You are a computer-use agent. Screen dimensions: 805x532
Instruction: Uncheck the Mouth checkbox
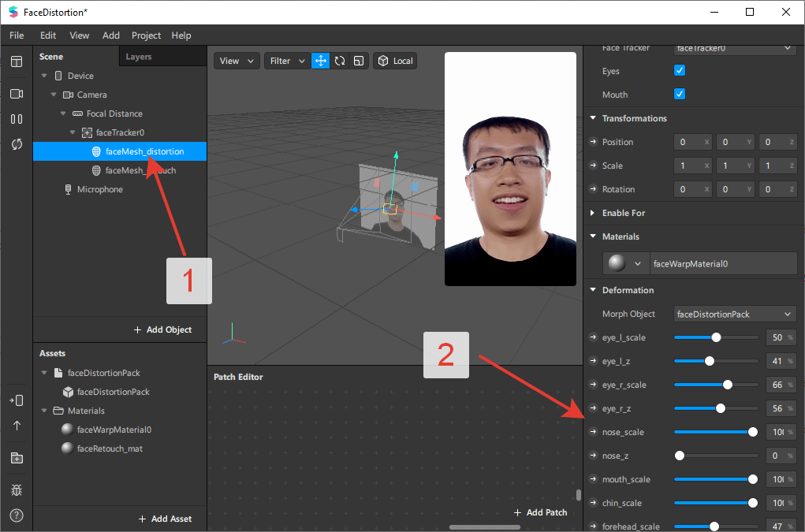tap(680, 95)
